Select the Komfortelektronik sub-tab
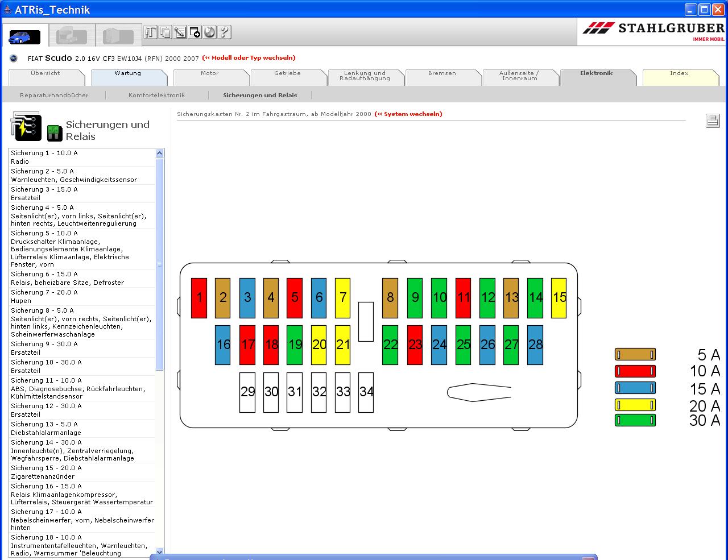The width and height of the screenshot is (728, 560). tap(156, 96)
